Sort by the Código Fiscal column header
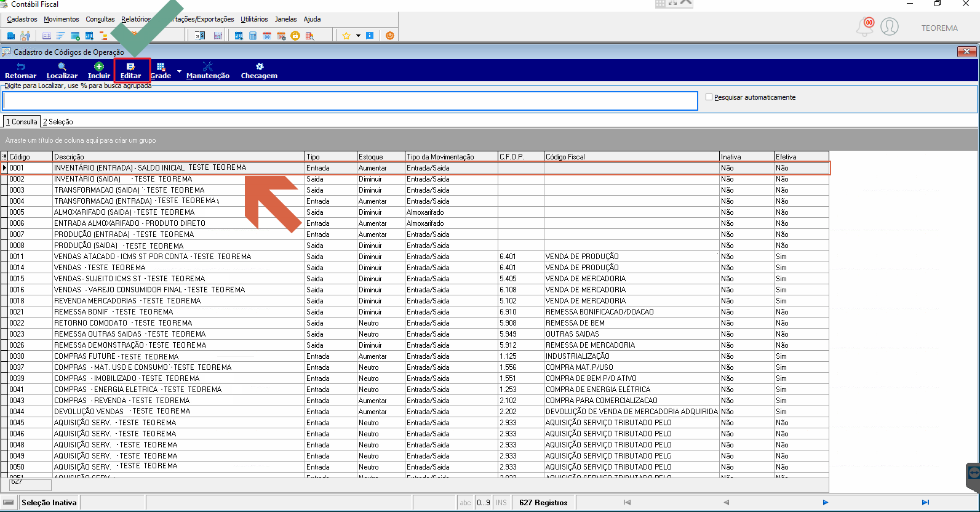The width and height of the screenshot is (980, 512). coord(631,156)
